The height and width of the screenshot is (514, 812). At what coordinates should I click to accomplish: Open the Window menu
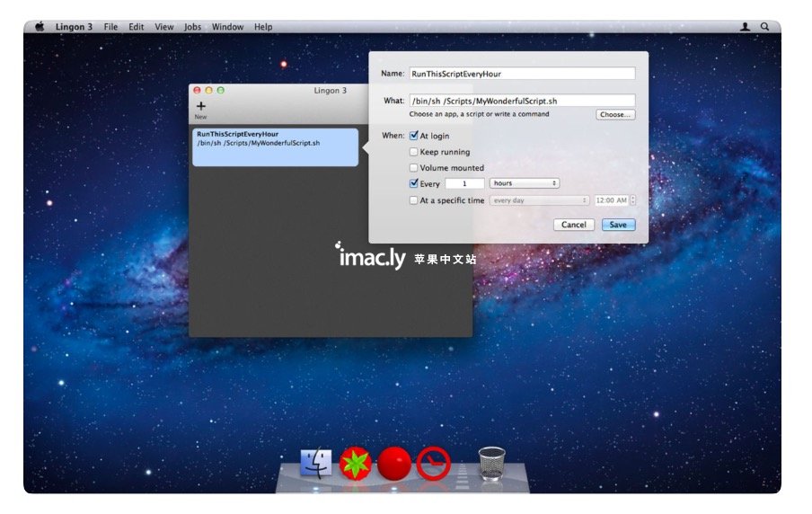227,27
